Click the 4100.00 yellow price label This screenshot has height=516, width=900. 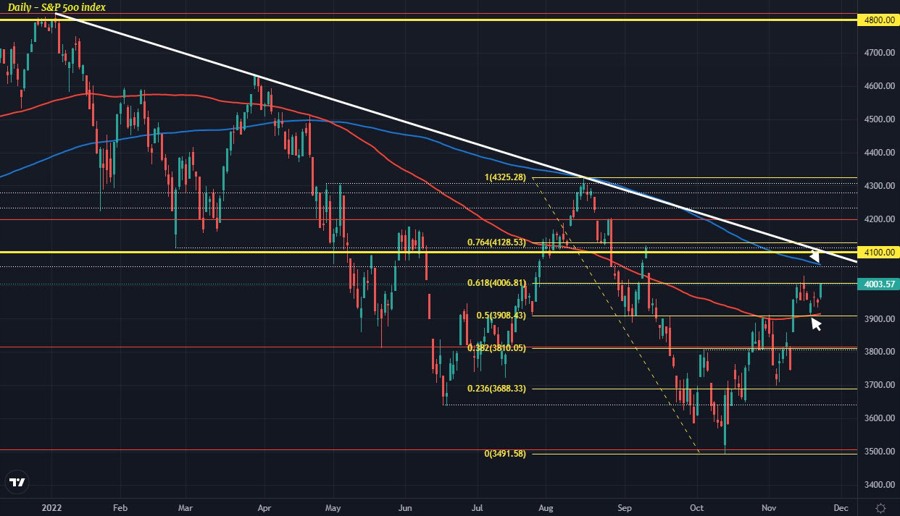click(x=878, y=252)
